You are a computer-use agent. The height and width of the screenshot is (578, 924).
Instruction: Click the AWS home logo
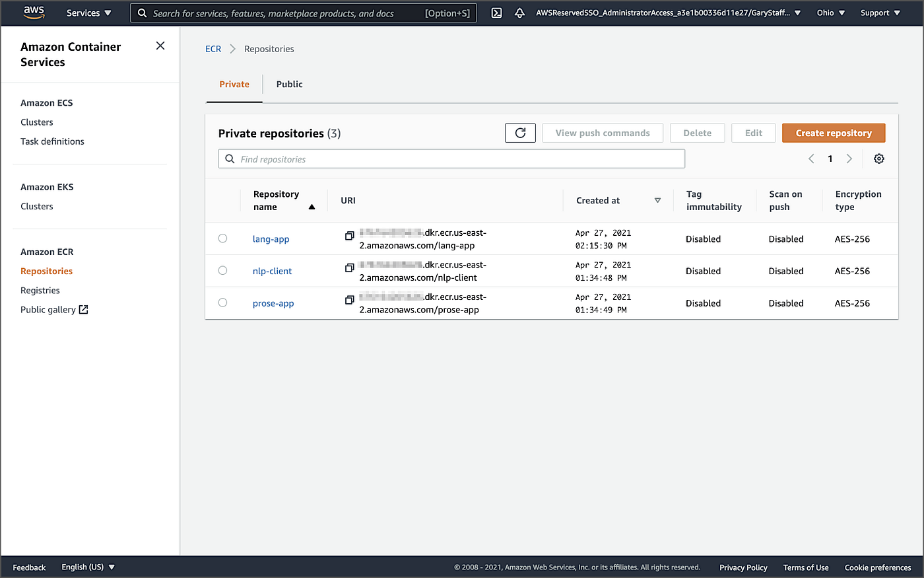[33, 13]
